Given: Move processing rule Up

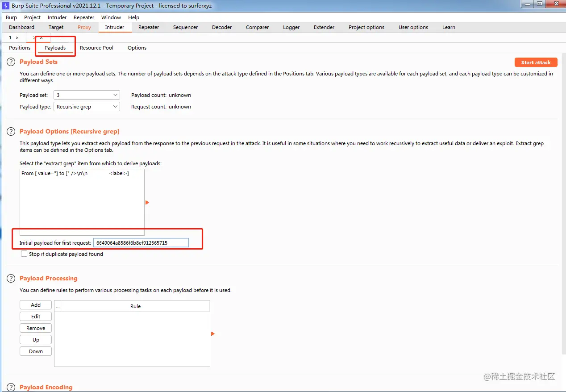Looking at the screenshot, I should coord(36,340).
